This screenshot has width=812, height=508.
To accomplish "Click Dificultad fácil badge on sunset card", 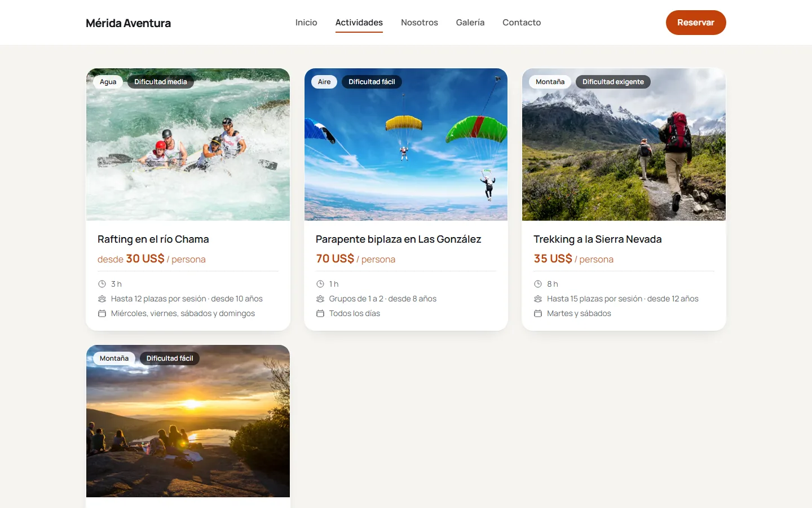I will 170,358.
